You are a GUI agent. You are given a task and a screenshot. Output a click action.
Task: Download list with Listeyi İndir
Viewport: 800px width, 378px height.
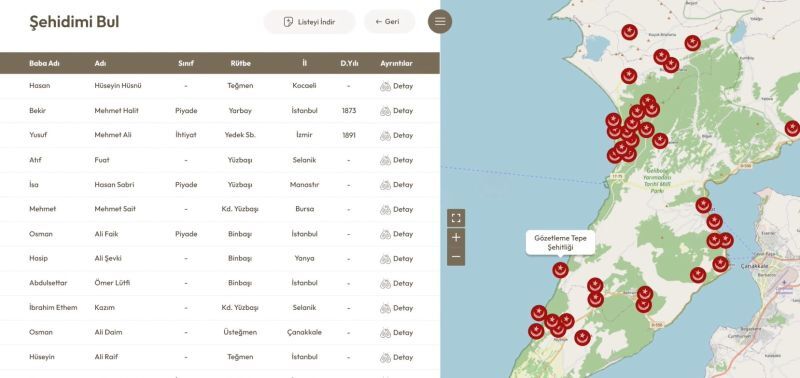[x=309, y=22]
